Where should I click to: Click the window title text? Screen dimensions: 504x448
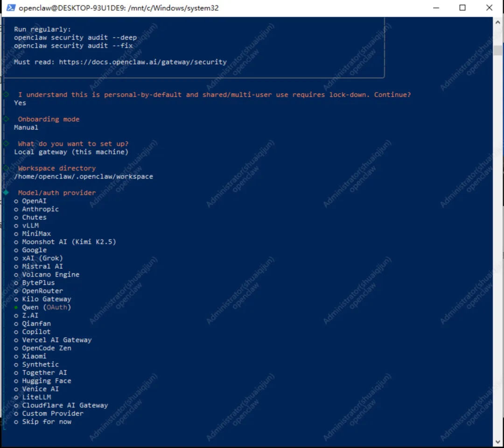(x=119, y=8)
